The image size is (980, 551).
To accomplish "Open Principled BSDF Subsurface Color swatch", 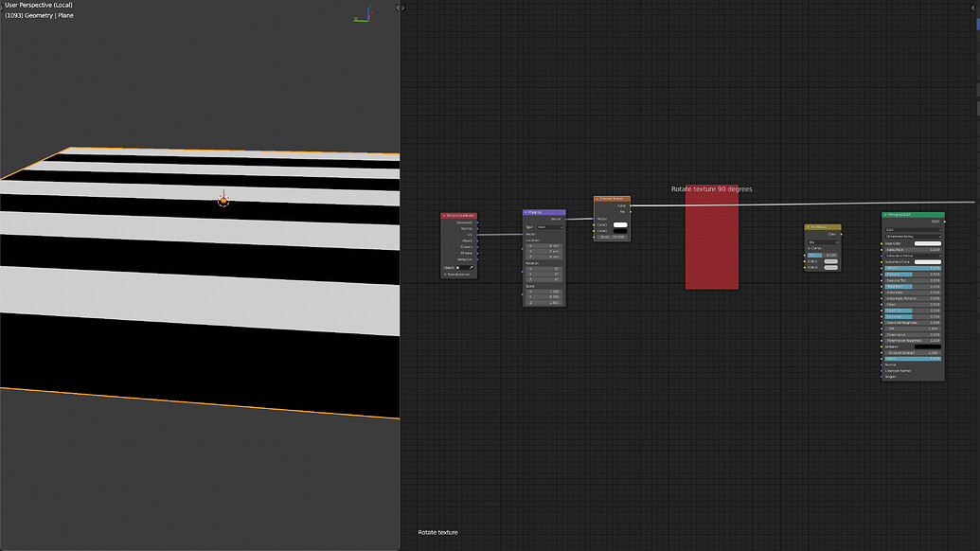I will (x=928, y=261).
